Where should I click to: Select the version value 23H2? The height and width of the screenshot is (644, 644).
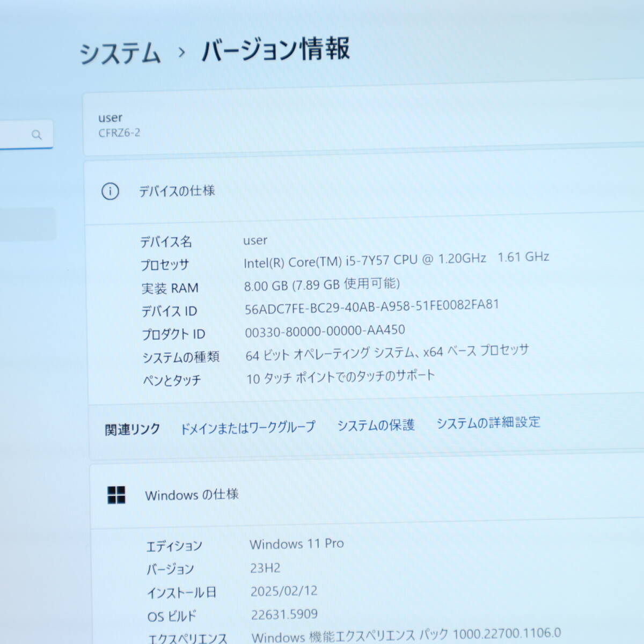(x=265, y=568)
